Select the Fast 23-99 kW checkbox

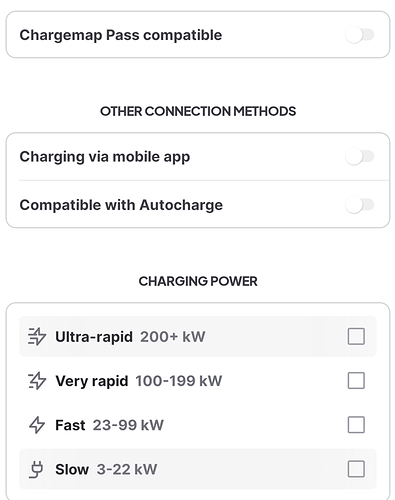[356, 425]
